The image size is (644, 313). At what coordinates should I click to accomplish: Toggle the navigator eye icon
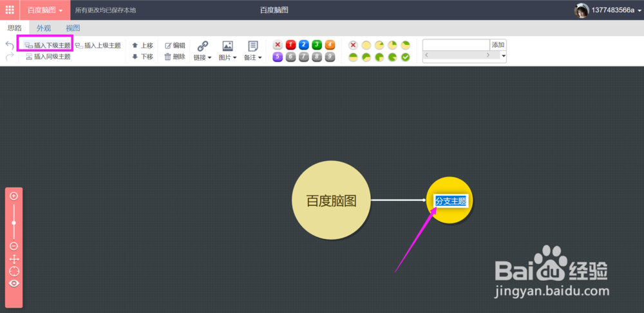(x=14, y=283)
